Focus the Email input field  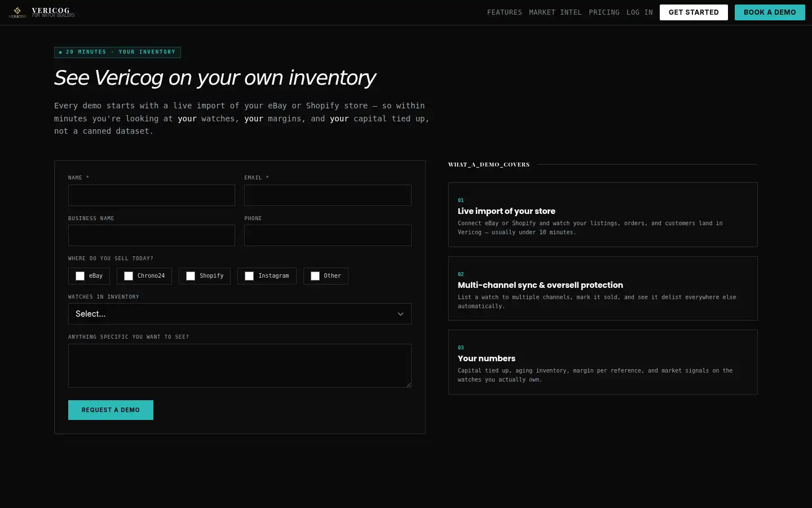[328, 195]
